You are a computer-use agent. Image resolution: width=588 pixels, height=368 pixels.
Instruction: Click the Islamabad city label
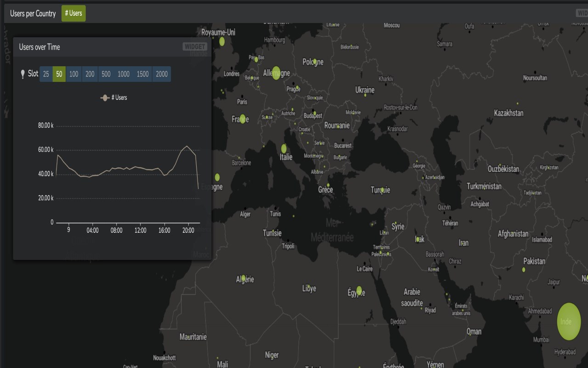pos(542,240)
